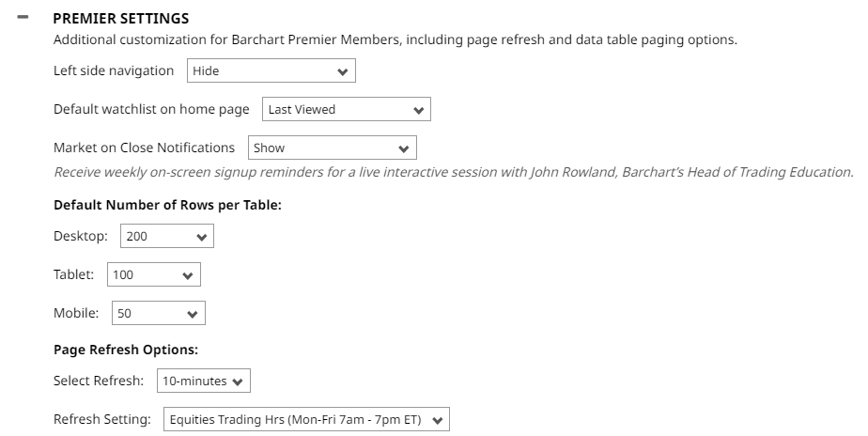Image resolution: width=868 pixels, height=436 pixels.
Task: Change the Desktop rows per table value
Action: tap(158, 238)
